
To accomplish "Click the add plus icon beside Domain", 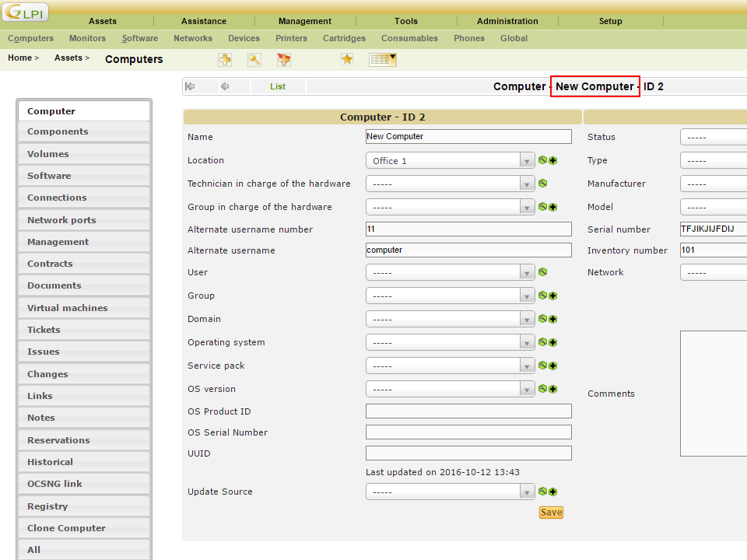I will [552, 319].
